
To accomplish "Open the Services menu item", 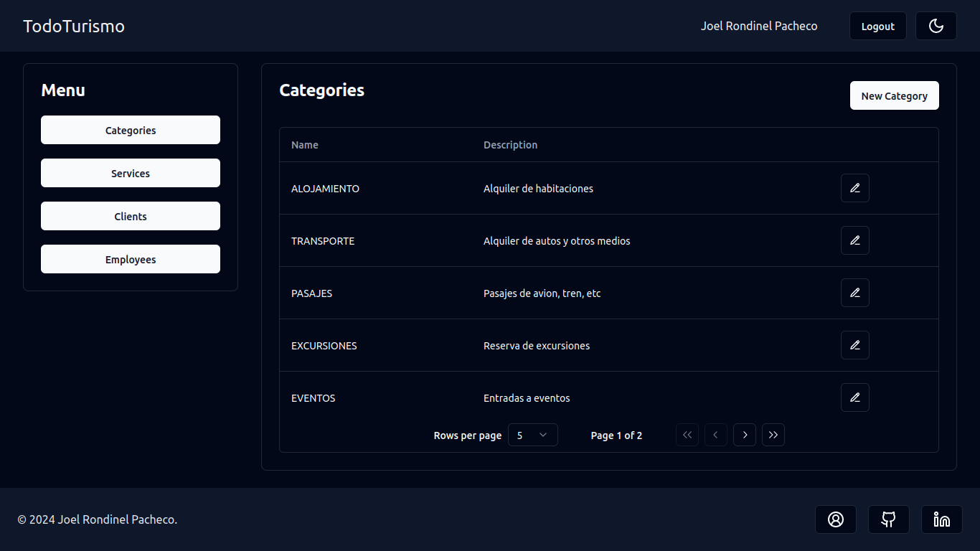I will pos(131,173).
